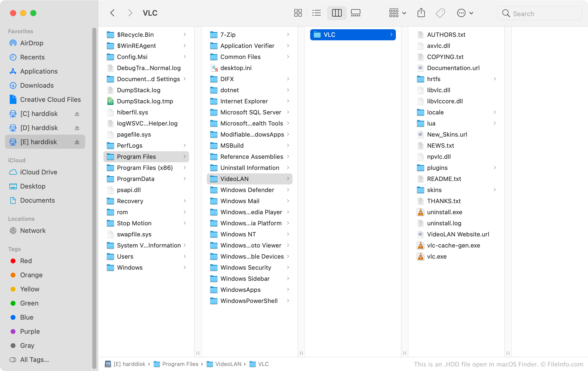Select the New_Skins.url link icon

(x=421, y=135)
